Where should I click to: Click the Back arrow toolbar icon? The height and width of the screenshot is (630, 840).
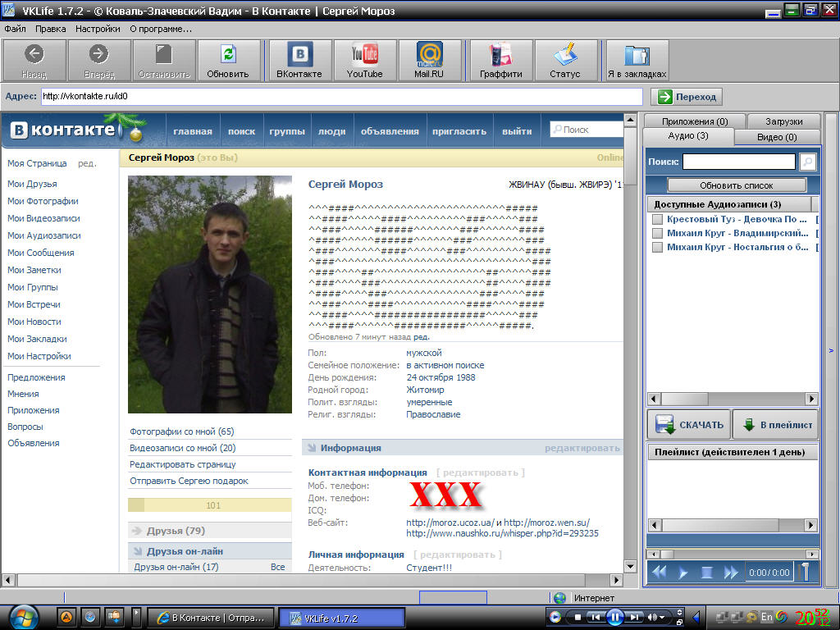[x=34, y=55]
